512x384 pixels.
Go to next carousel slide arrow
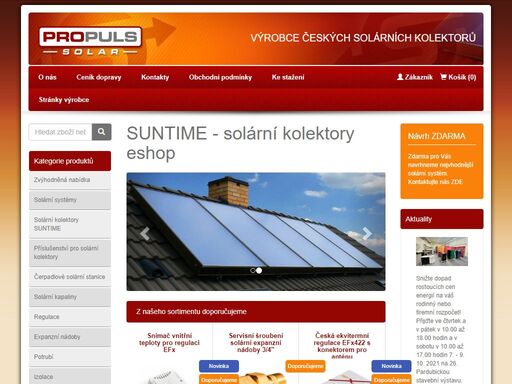367,234
